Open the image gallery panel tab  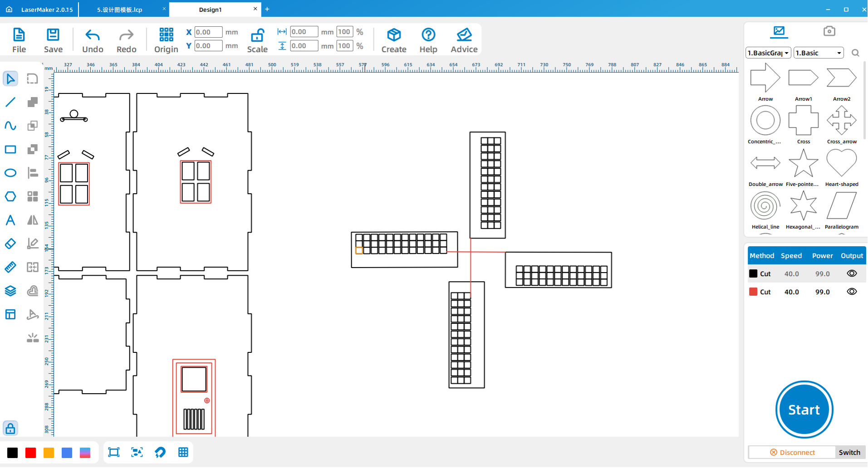pyautogui.click(x=779, y=31)
